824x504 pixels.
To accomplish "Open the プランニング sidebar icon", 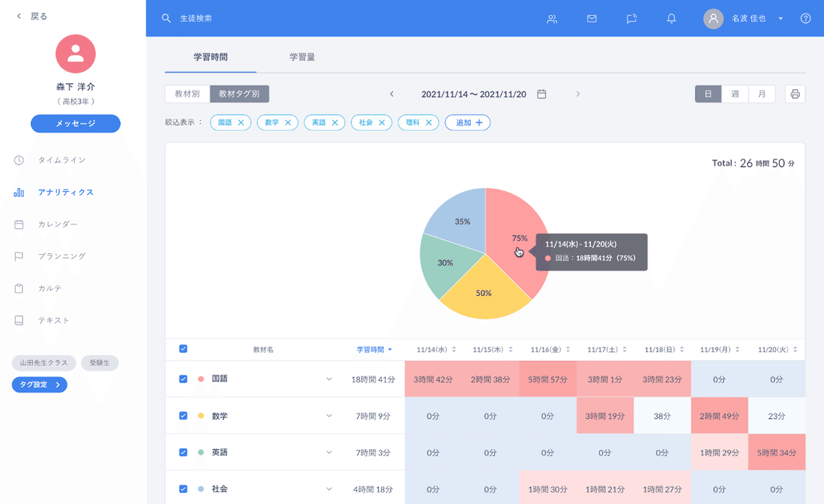I will tap(18, 256).
